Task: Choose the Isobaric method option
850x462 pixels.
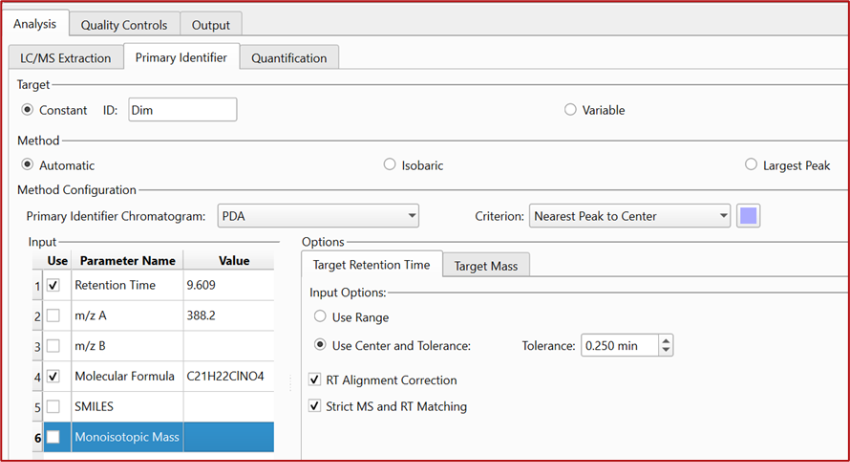Action: point(390,165)
